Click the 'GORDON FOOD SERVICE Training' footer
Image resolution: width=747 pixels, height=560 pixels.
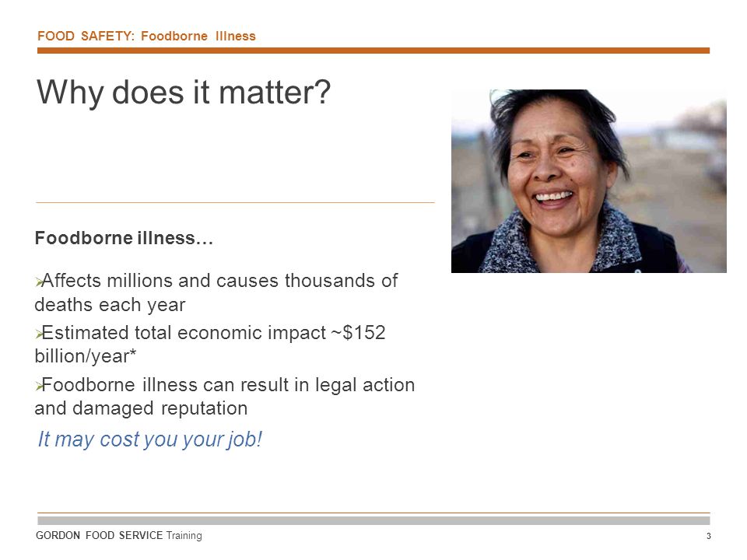coord(118,535)
